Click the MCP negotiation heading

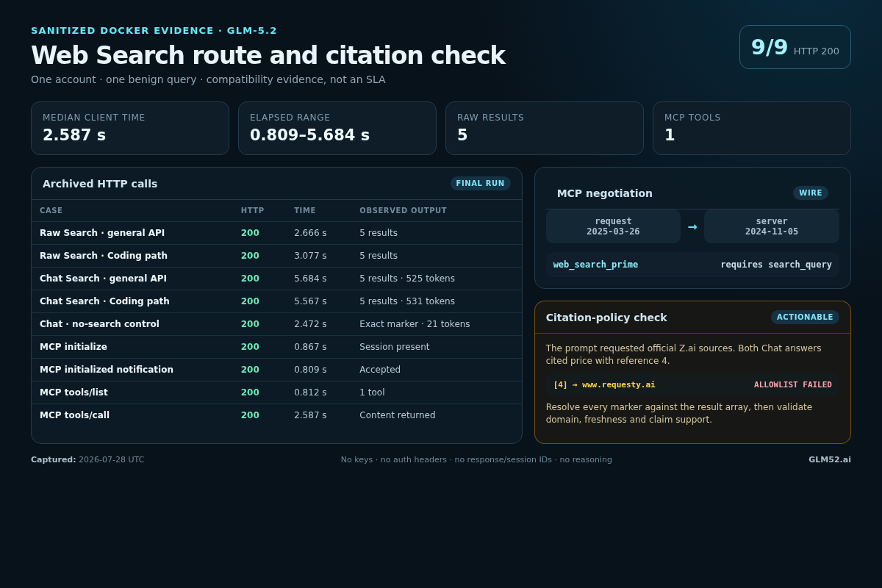pos(605,193)
